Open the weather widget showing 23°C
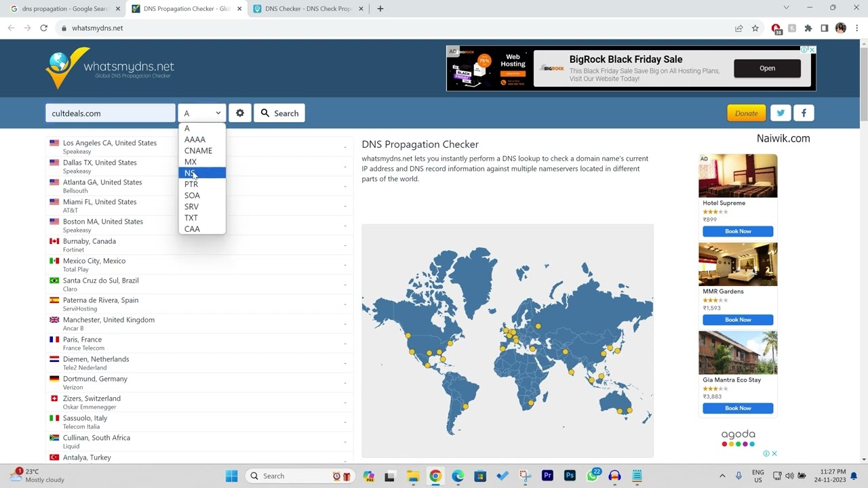 click(37, 476)
